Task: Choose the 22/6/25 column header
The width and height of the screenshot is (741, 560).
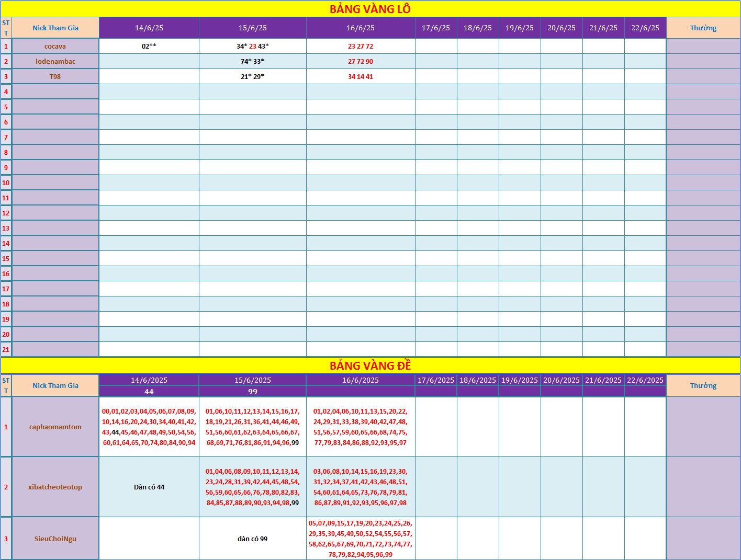Action: coord(645,28)
